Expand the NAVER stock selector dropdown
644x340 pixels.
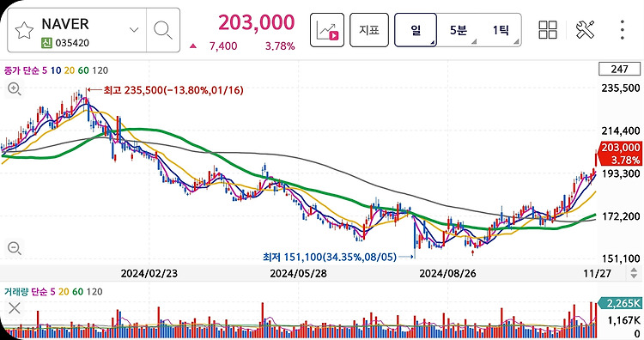click(134, 29)
